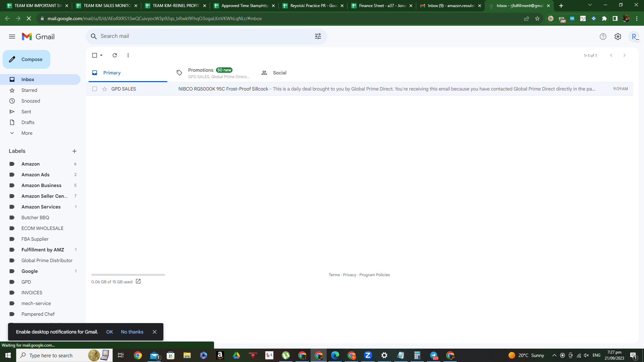
Task: Open Gmail support help icon
Action: 603,37
